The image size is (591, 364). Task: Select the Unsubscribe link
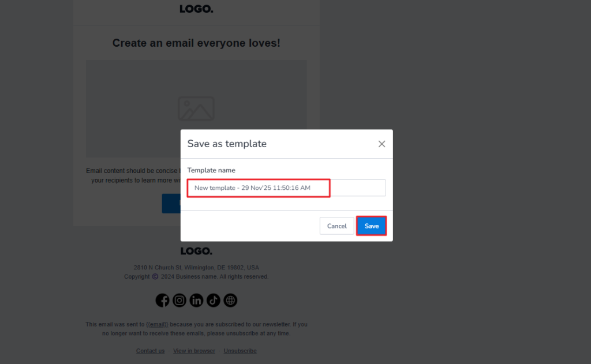[x=240, y=350]
